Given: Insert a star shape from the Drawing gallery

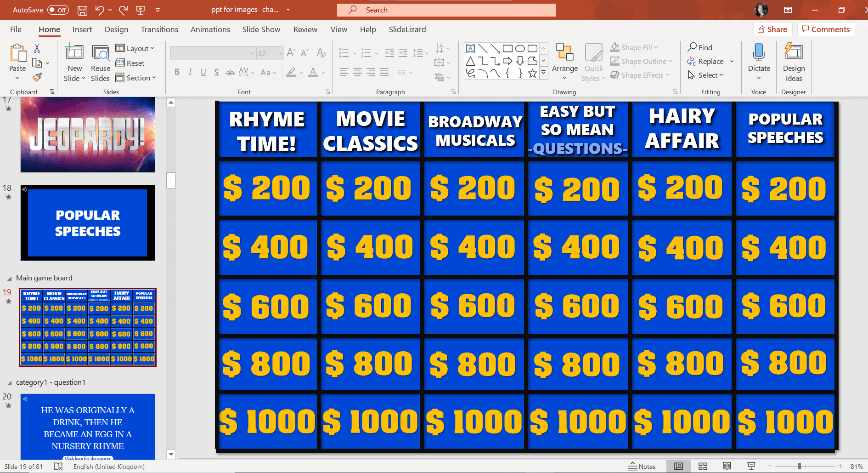Looking at the screenshot, I should click(x=532, y=72).
